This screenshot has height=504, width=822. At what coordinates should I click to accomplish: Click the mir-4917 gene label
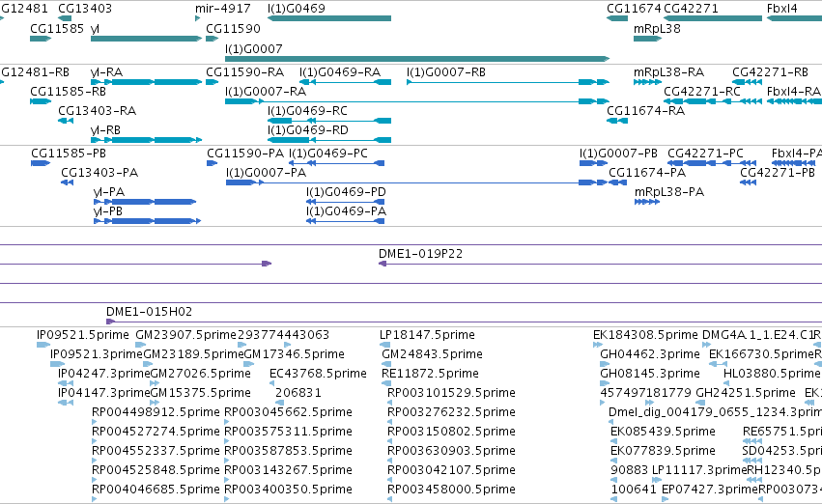[x=223, y=9]
